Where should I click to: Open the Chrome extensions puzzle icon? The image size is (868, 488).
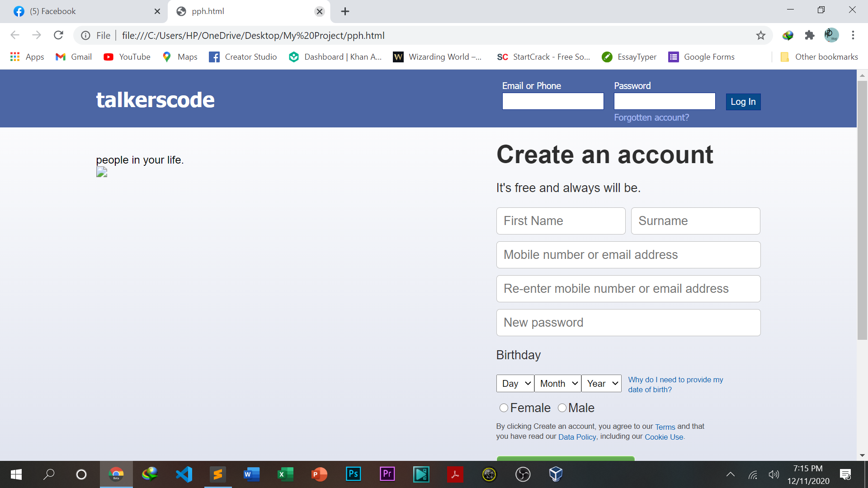[810, 35]
